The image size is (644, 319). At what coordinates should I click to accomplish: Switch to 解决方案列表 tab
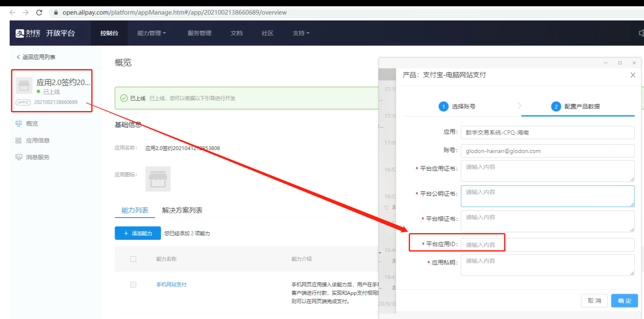click(182, 210)
